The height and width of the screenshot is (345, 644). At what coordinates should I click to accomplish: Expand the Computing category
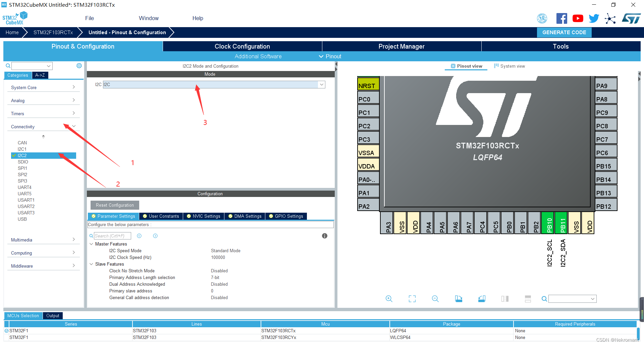click(43, 253)
